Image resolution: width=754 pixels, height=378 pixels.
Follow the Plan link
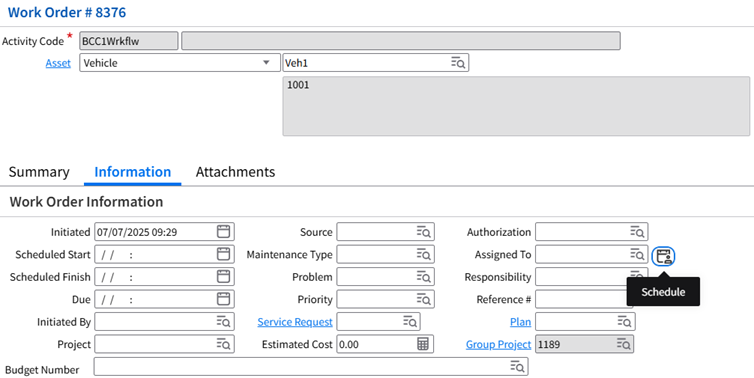(520, 322)
